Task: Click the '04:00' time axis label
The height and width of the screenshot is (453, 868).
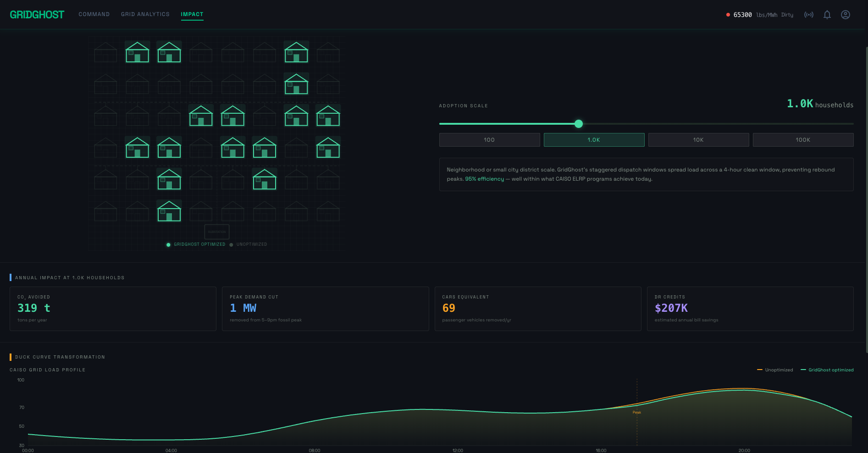Action: 171,451
